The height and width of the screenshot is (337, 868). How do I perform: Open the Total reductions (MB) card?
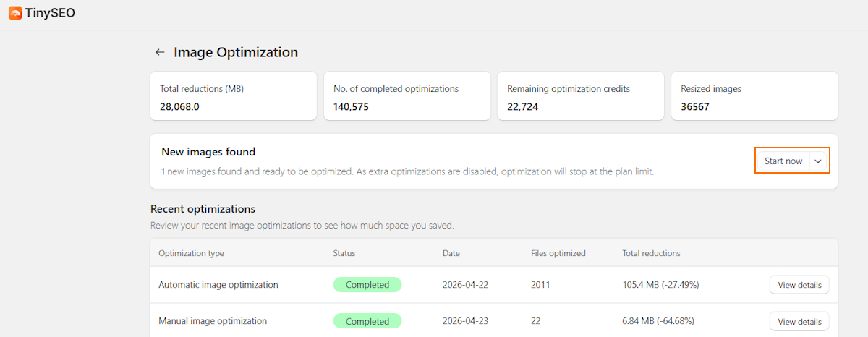(x=234, y=95)
